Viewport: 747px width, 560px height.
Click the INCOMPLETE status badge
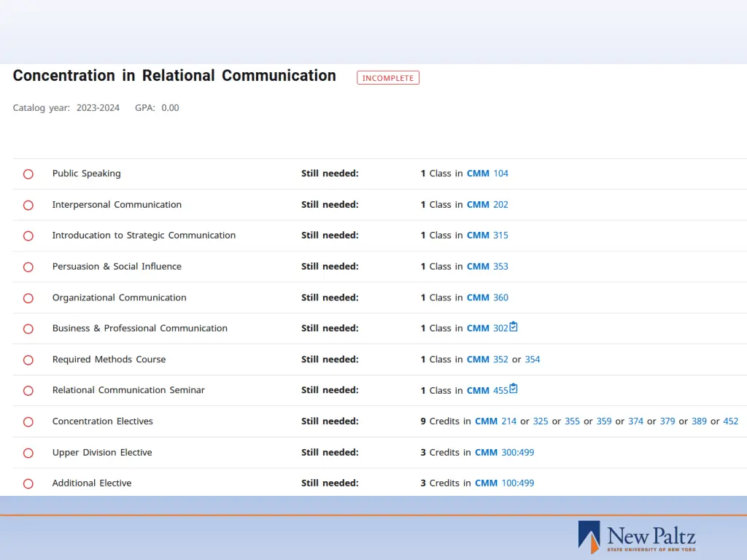click(x=388, y=77)
